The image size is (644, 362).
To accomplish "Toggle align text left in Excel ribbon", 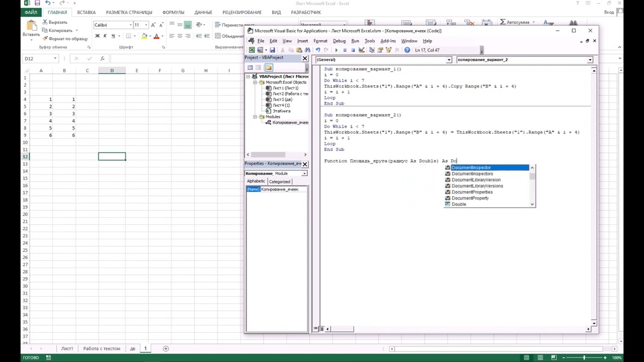I will (172, 36).
